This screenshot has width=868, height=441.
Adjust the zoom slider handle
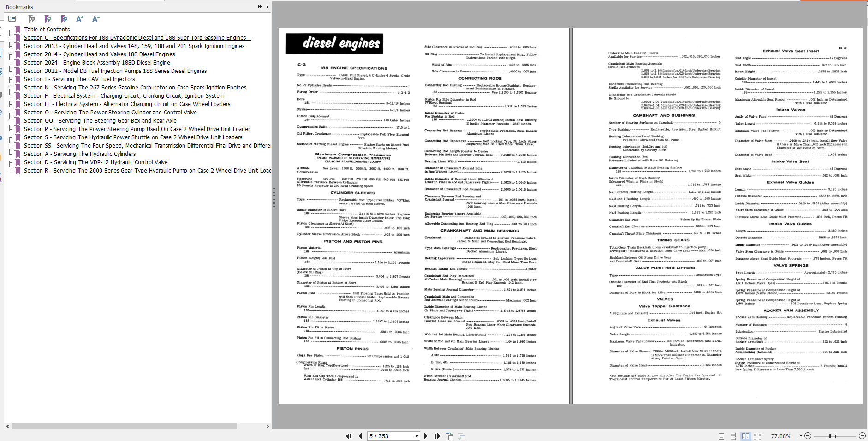click(830, 436)
